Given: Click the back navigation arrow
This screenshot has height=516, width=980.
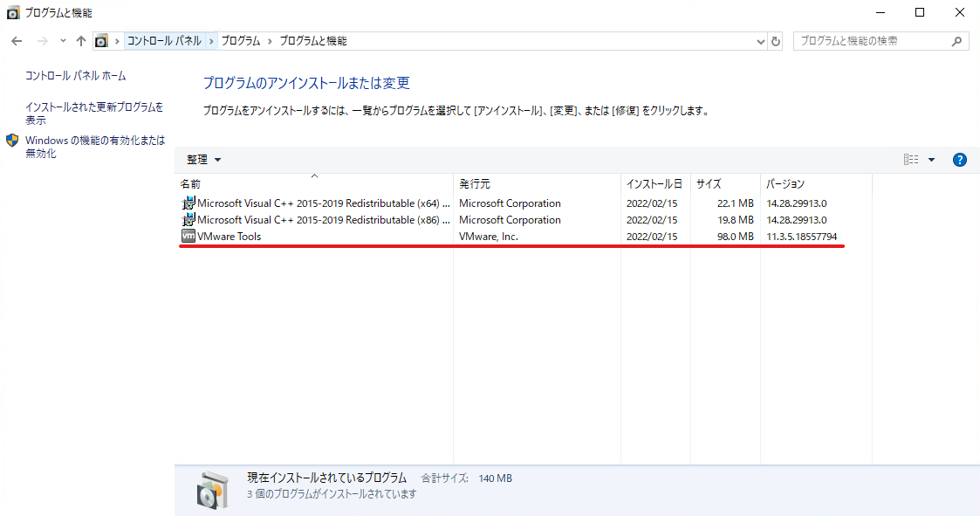Looking at the screenshot, I should (17, 41).
